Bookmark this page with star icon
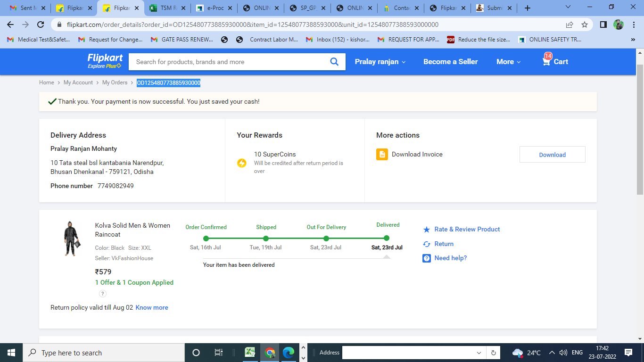The image size is (644, 362). click(x=585, y=25)
